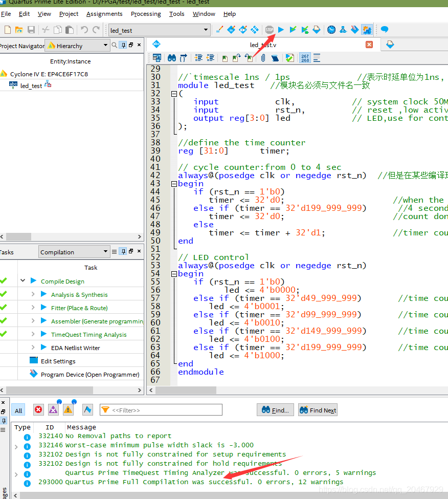
Task: Close the Project Navigator panel
Action: [139, 45]
